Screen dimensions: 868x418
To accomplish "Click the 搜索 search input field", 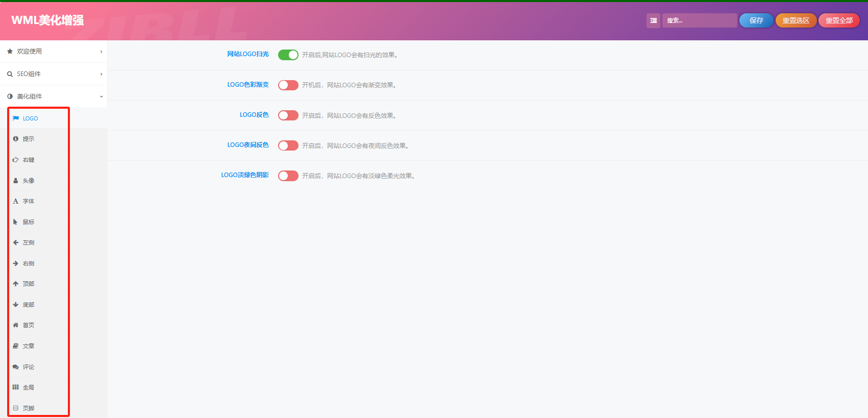I will [700, 20].
